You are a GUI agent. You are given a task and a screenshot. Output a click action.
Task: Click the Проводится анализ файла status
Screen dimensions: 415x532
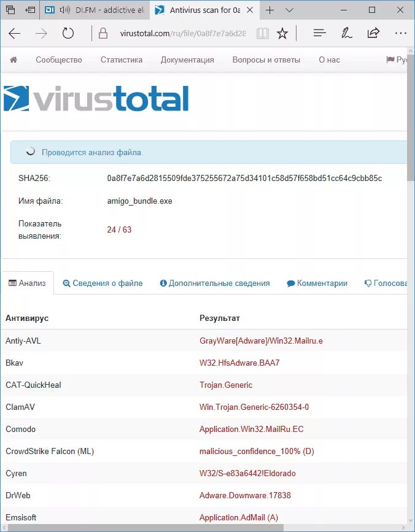coord(92,152)
